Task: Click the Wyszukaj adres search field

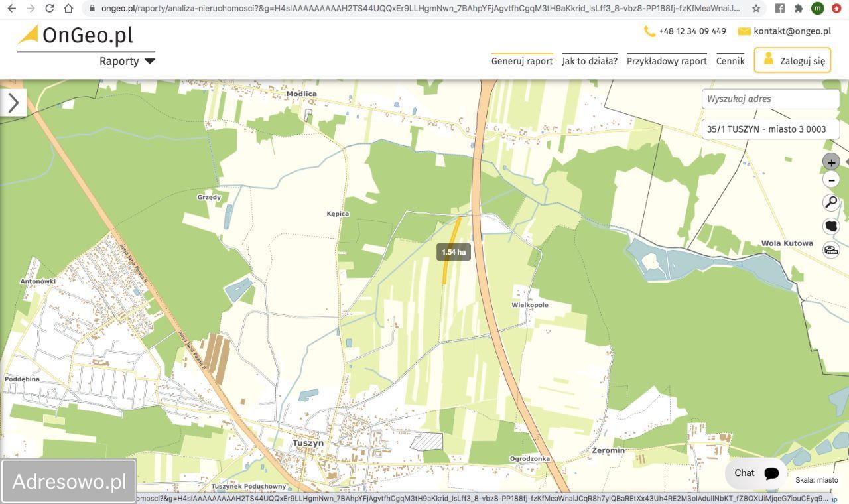Action: (770, 99)
